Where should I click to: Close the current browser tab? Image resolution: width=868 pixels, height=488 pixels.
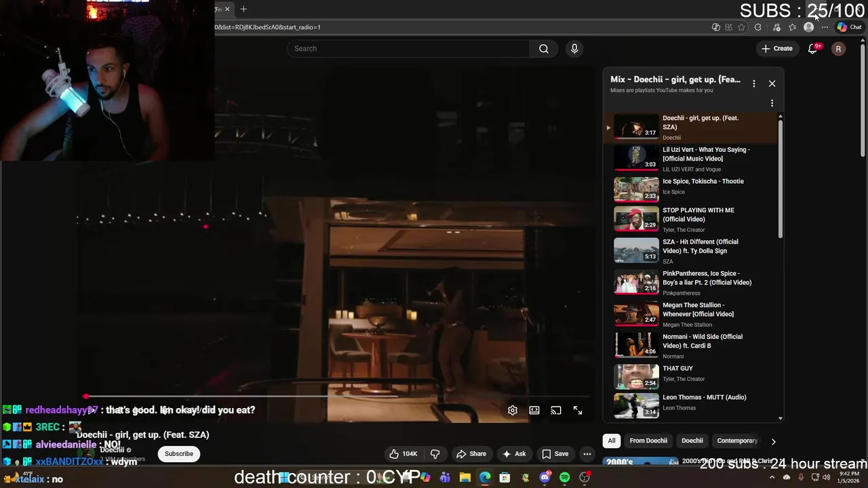click(x=227, y=9)
